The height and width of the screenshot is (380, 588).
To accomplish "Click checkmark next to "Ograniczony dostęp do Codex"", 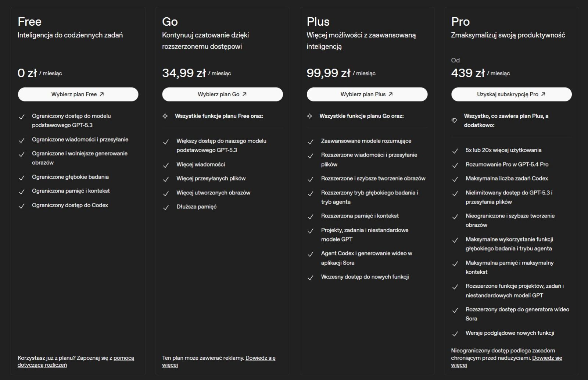I will [x=22, y=206].
